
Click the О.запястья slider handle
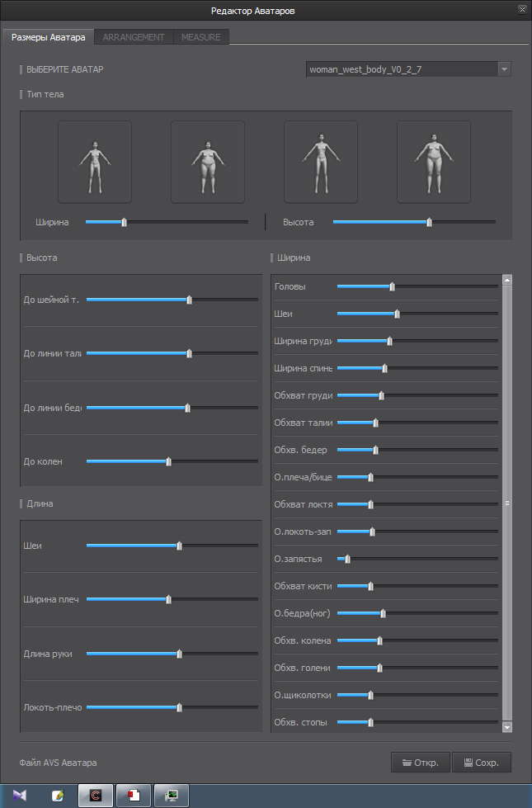(x=347, y=559)
